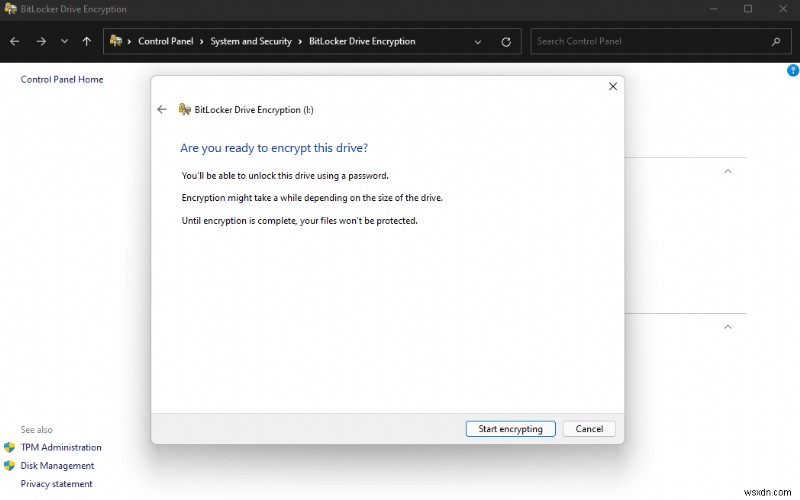Minimize the BitLocker Drive Encryption window
Screen dimensions: 800x500
[713, 9]
